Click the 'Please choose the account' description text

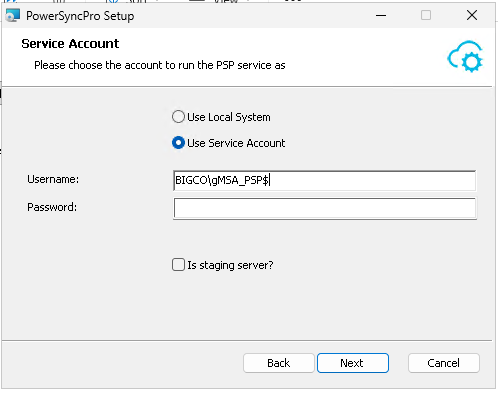tap(160, 65)
